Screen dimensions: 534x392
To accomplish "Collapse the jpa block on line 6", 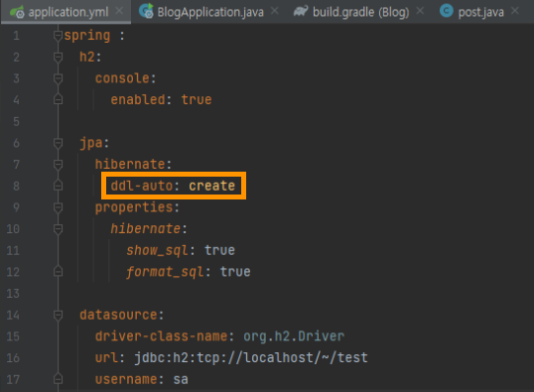I will 58,143.
